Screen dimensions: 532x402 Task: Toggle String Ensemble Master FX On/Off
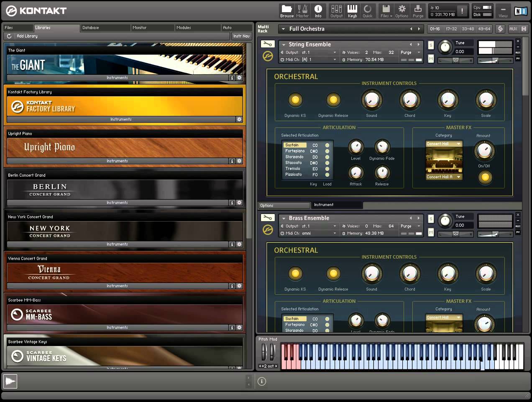coord(485,177)
